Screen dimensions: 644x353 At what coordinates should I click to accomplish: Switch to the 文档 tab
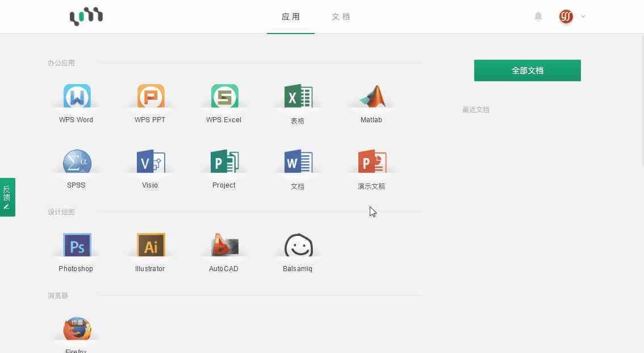tap(341, 17)
